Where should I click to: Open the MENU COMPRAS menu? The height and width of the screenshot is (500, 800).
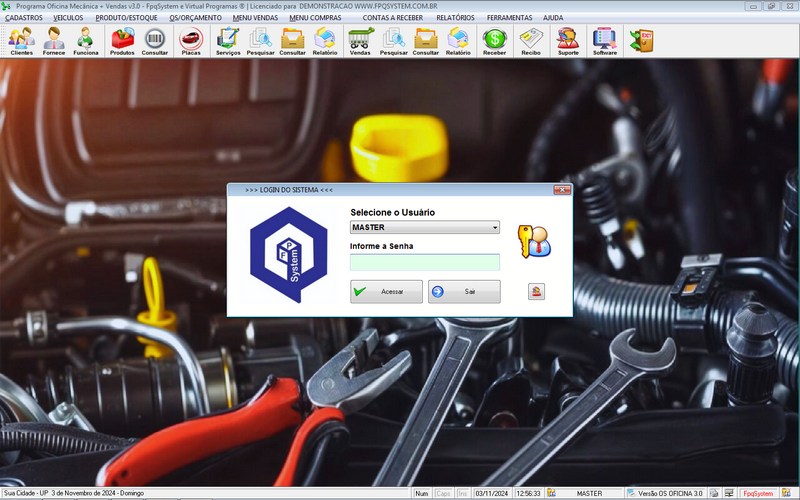click(x=315, y=18)
